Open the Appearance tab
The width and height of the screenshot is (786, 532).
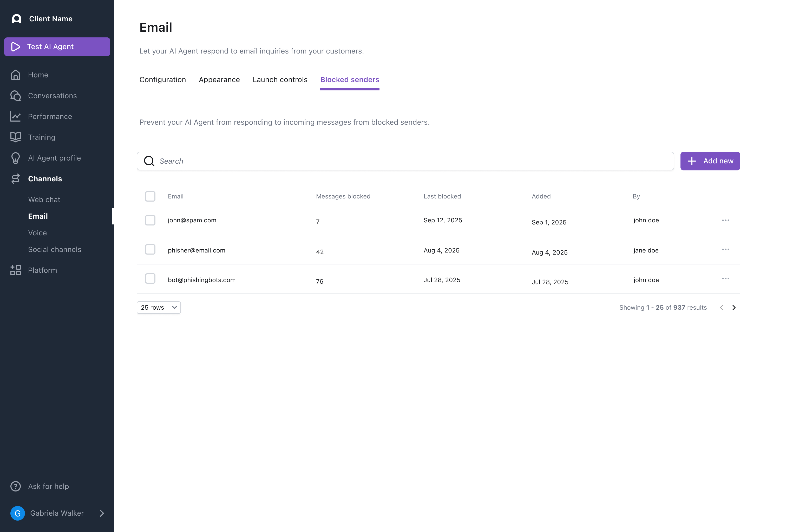pos(219,79)
